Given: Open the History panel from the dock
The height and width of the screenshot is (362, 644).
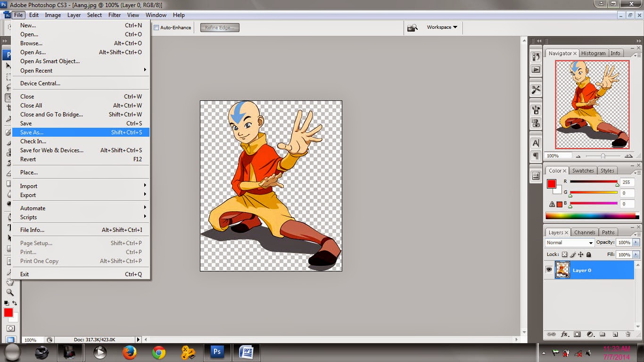Looking at the screenshot, I should point(536,56).
